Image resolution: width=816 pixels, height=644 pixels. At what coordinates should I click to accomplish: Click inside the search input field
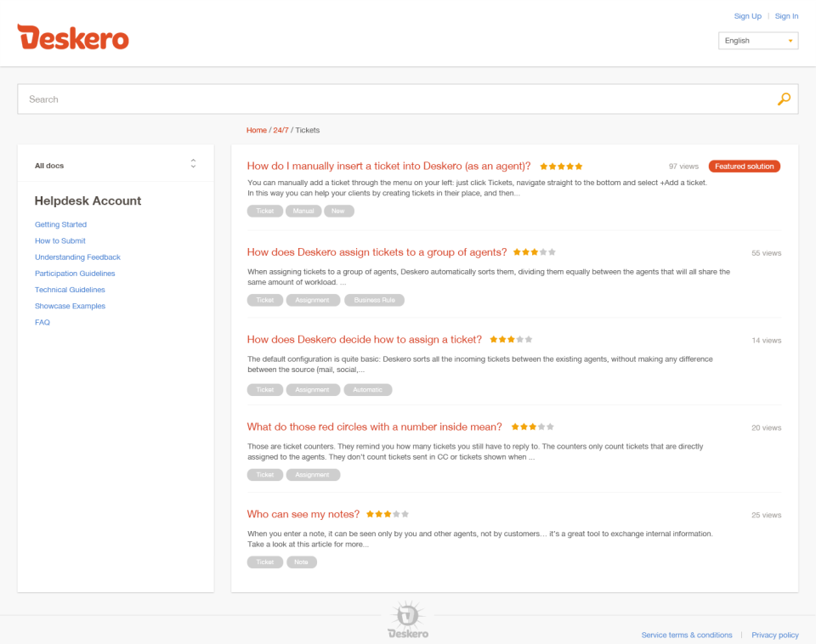[x=340, y=99]
